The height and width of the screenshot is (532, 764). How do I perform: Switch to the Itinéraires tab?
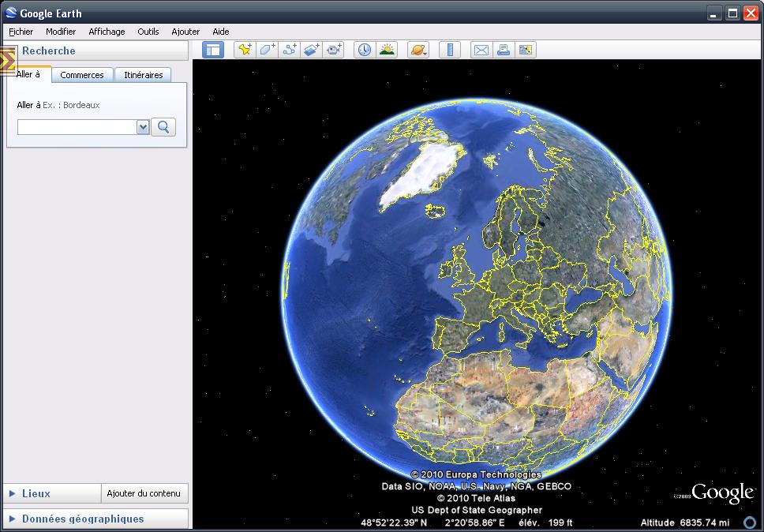tap(144, 75)
